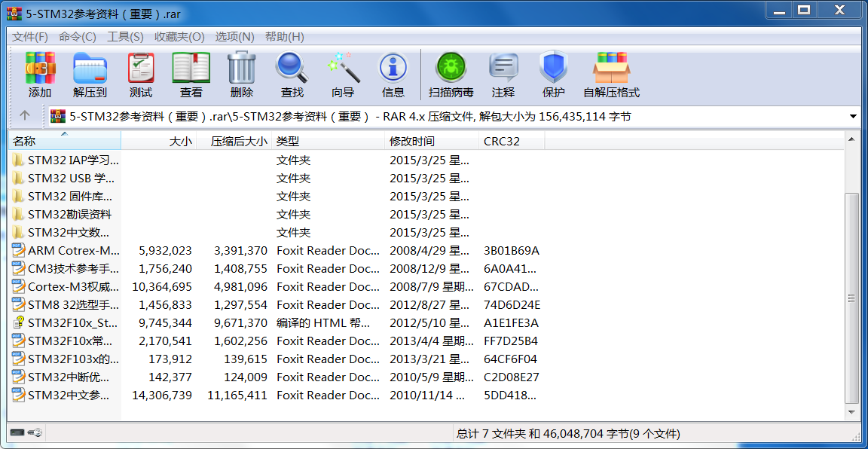Select the STM32中断优 file name
Image resolution: width=868 pixels, height=449 pixels.
click(69, 377)
